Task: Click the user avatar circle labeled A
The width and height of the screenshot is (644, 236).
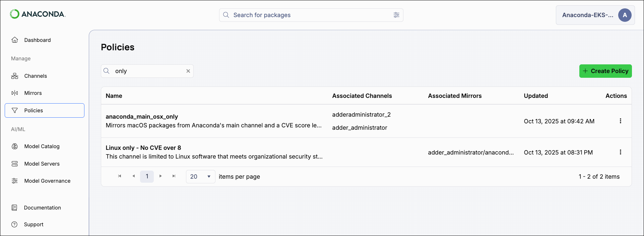Action: (x=625, y=15)
